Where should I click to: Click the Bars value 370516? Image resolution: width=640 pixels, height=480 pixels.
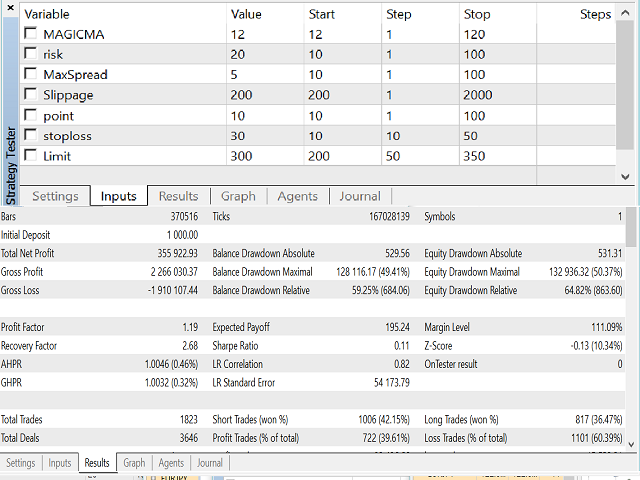pos(184,216)
